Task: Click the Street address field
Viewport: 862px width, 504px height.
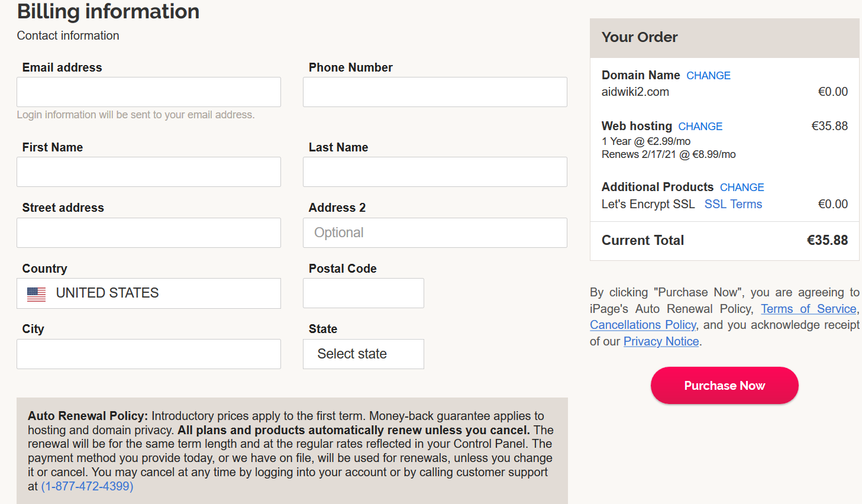Action: 148,233
